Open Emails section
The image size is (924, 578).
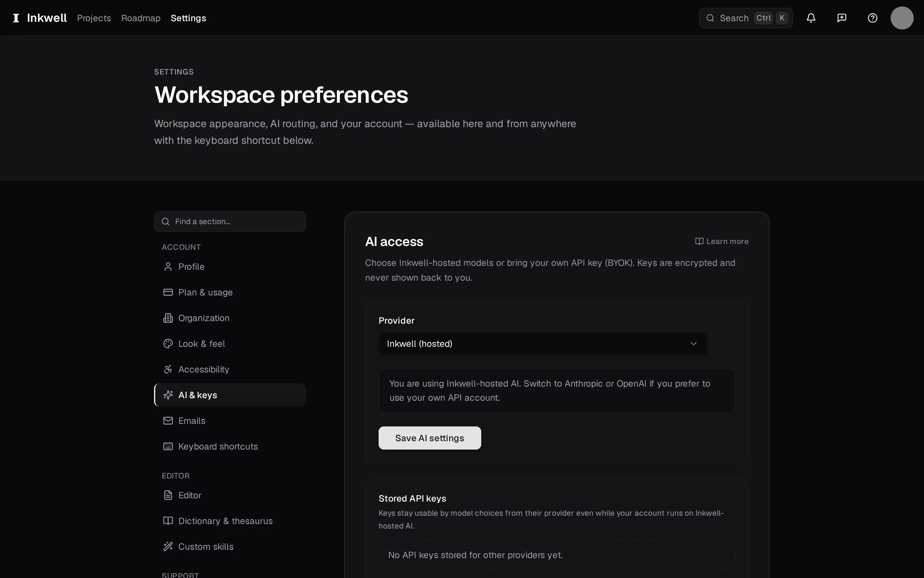[x=230, y=421]
